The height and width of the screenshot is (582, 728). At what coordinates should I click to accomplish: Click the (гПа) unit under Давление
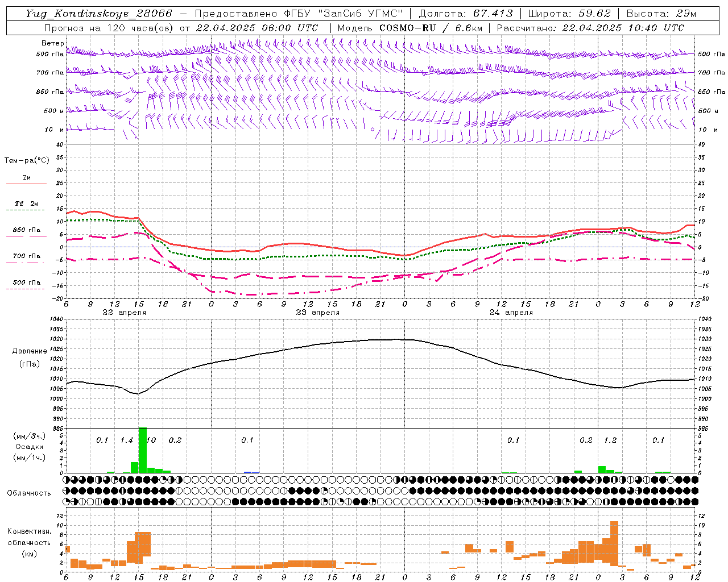click(30, 364)
